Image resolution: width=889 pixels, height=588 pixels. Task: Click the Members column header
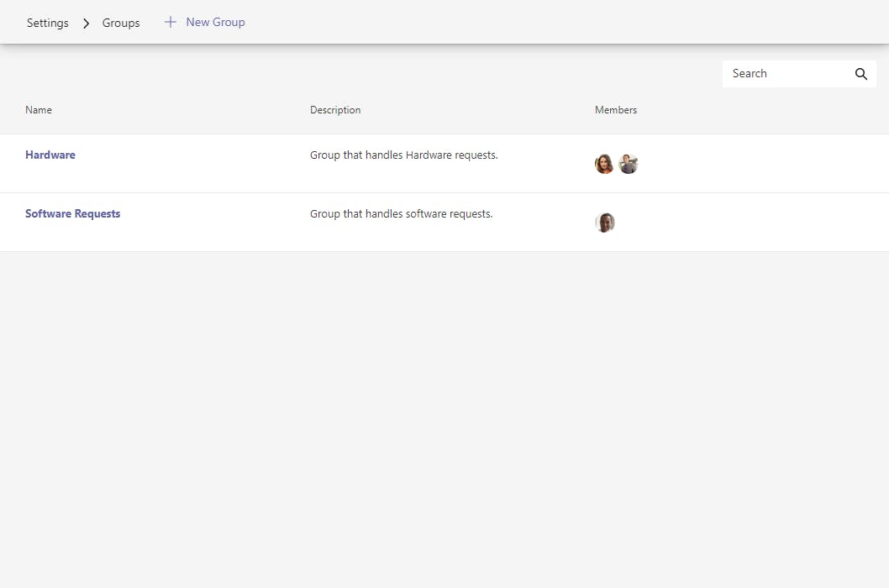click(616, 110)
